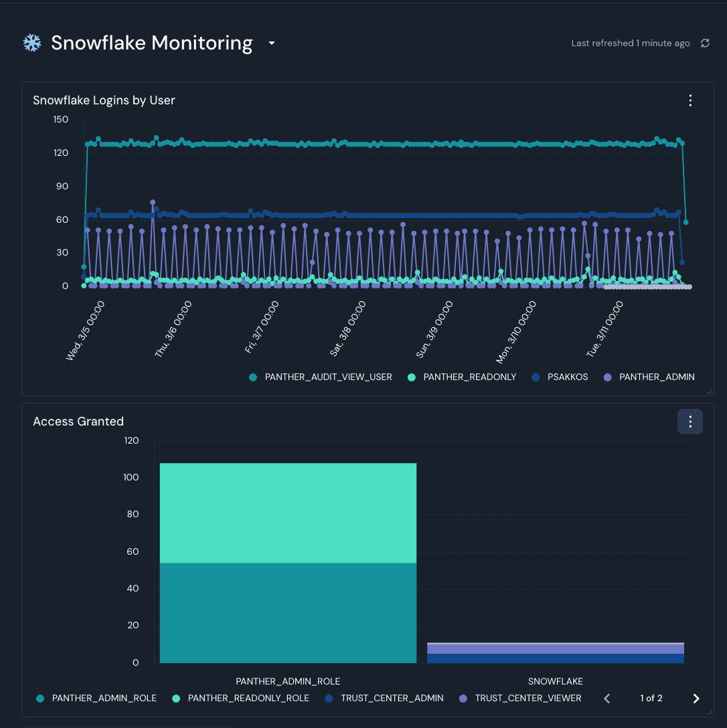Click the SNOWFLAKE x-axis category label
Screen dimensions: 727x728
tap(556, 681)
